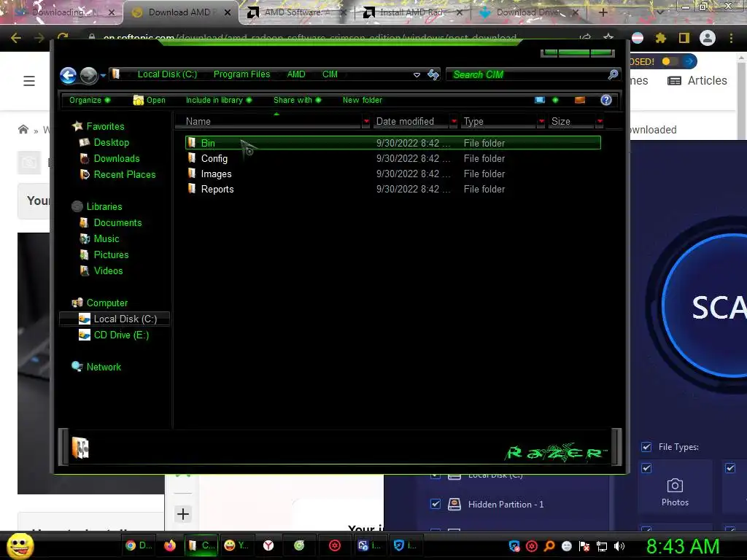Screen dimensions: 747x560
Task: Click the blue arrow button in page banner
Action: click(x=689, y=61)
